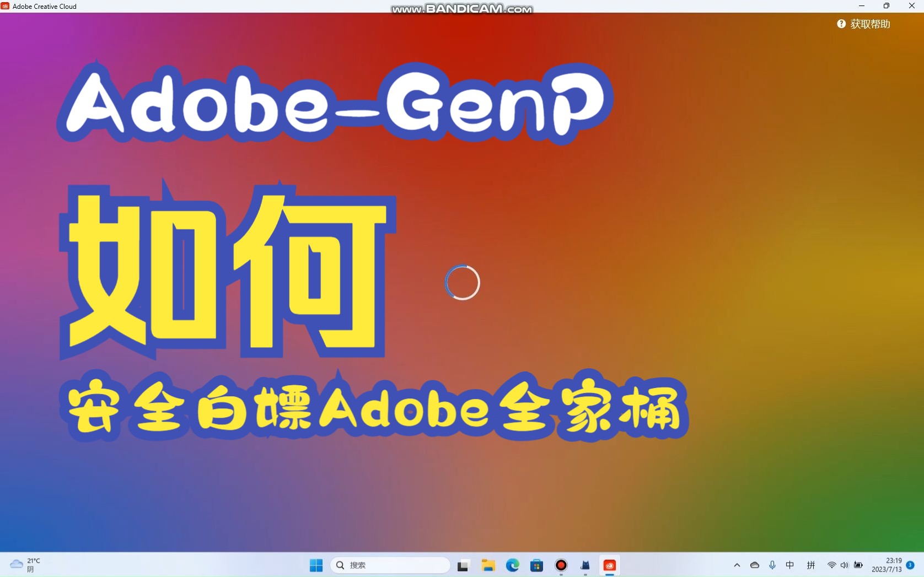Click the 获取帮助 help link
This screenshot has width=924, height=577.
[870, 24]
